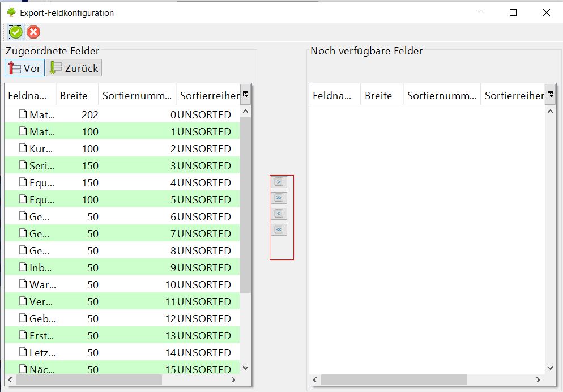563x392 pixels.
Task: Open column chooser of available fields table
Action: [x=550, y=95]
